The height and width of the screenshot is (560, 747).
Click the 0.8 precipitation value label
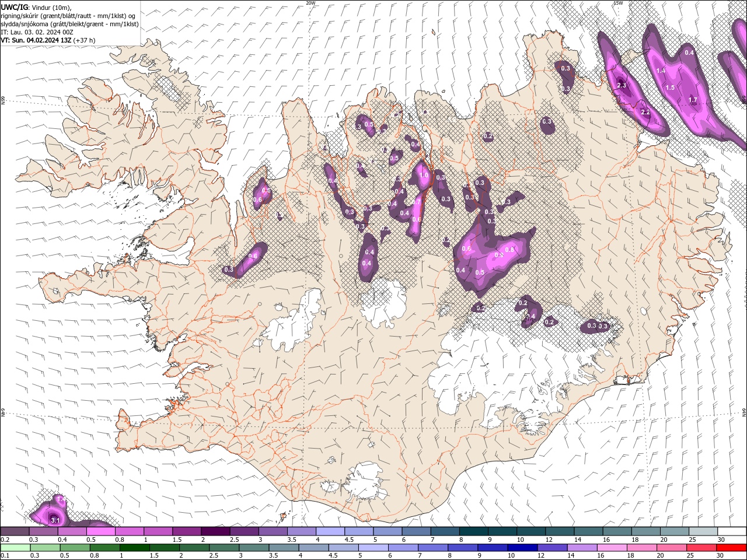pos(509,250)
